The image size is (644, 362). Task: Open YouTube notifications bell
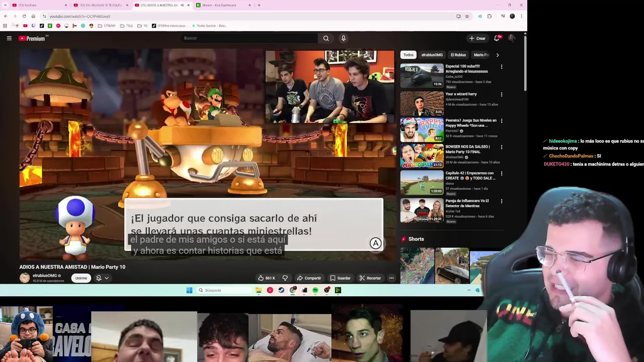(x=497, y=38)
